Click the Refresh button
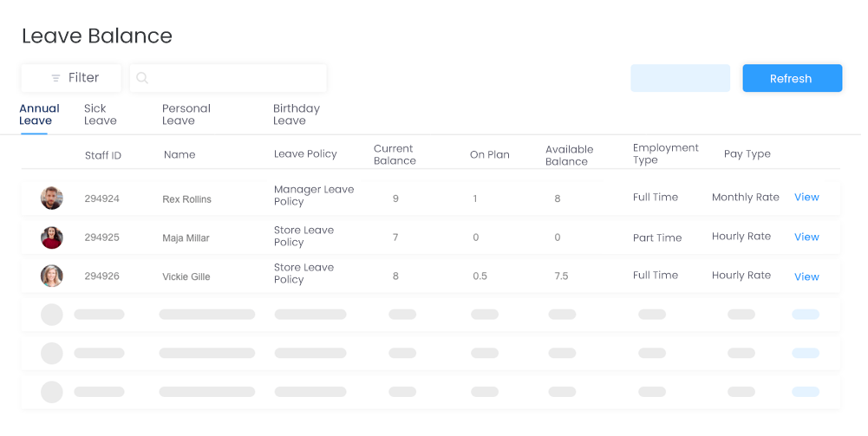868x436 pixels. [793, 78]
